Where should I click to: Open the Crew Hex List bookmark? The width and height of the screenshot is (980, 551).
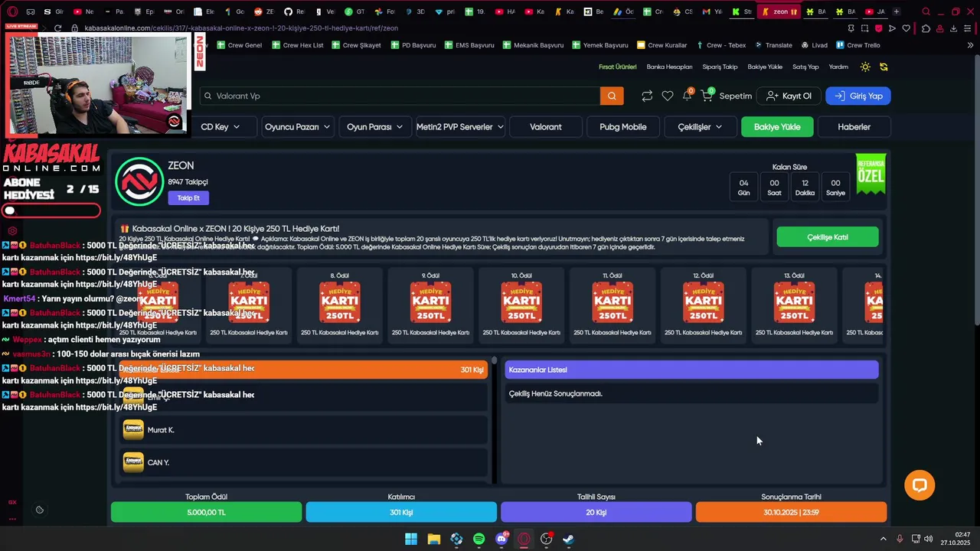pos(297,45)
